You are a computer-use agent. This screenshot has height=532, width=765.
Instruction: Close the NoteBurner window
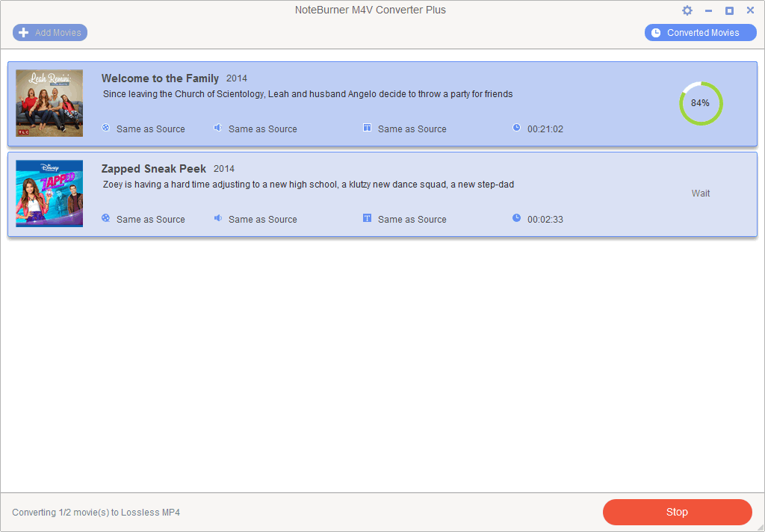pos(750,10)
